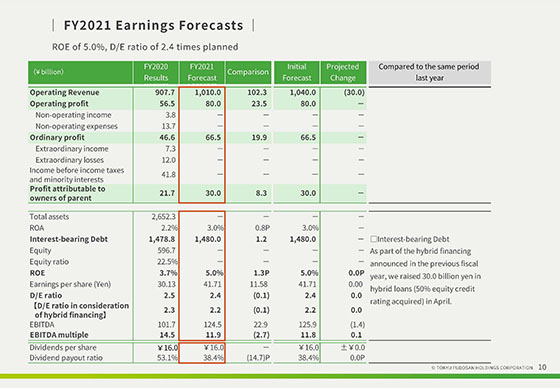Click the hybrid financing note paragraph
The image size is (560, 388).
click(x=425, y=276)
